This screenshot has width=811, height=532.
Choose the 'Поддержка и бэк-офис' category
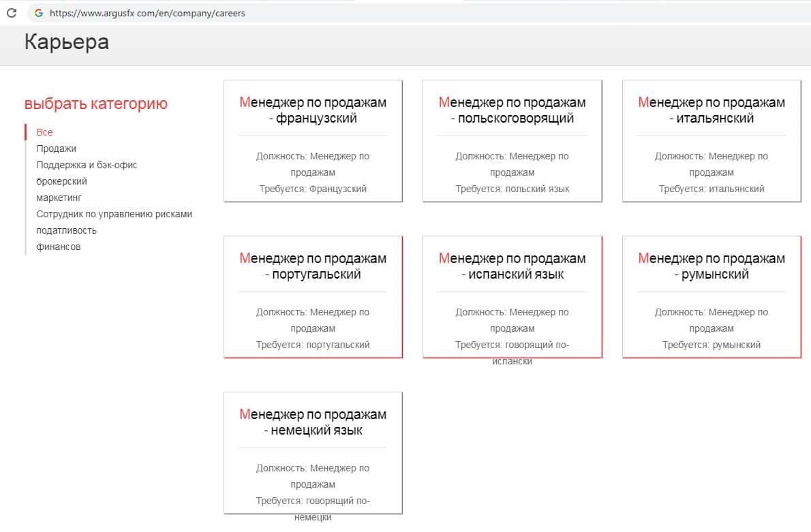pos(87,165)
